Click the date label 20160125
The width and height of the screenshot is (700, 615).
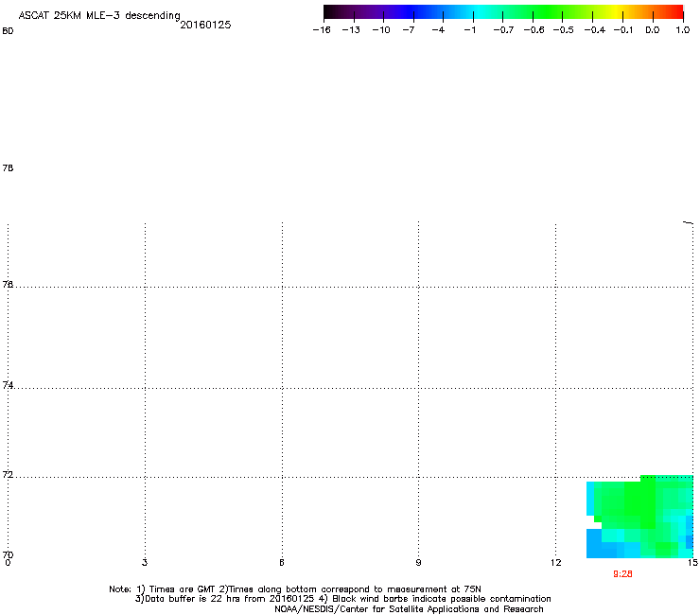point(205,25)
